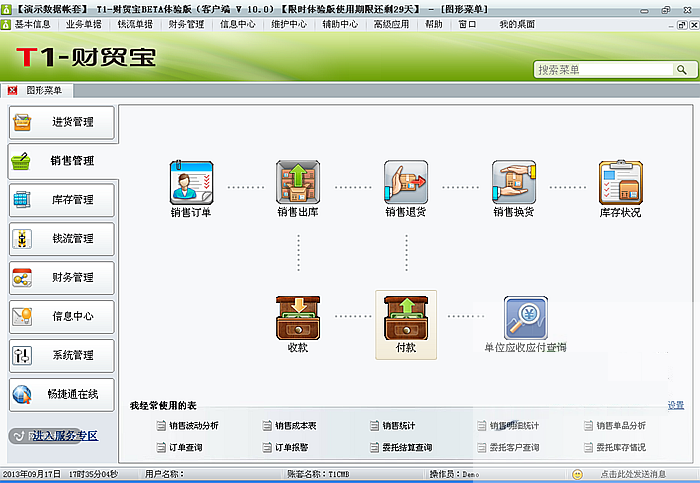This screenshot has width=700, height=483.
Task: Open the 销售波动分析 report
Action: click(188, 426)
